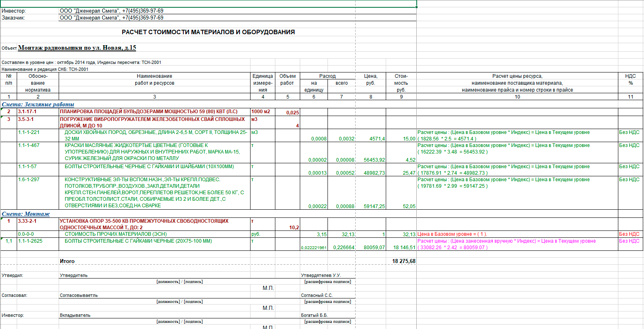Click the cost value '15,00'

pos(409,139)
